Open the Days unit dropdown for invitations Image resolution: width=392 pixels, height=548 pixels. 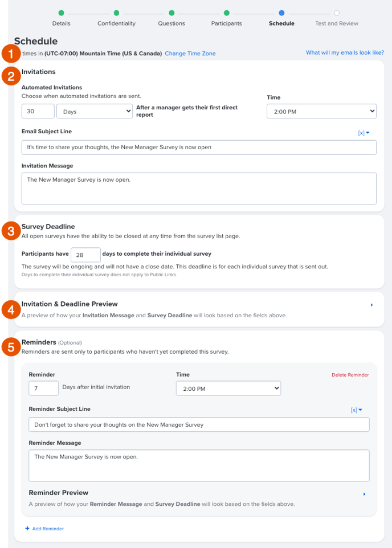tap(95, 112)
